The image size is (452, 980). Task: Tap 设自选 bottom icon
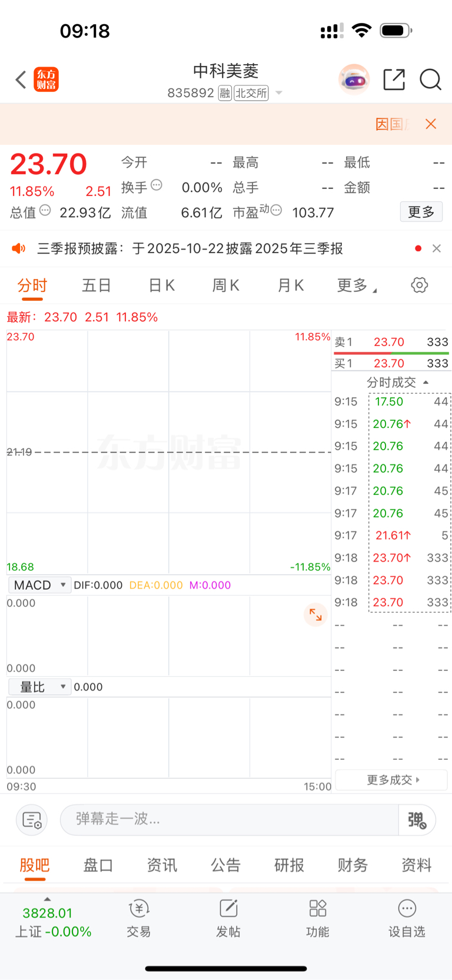(x=407, y=918)
